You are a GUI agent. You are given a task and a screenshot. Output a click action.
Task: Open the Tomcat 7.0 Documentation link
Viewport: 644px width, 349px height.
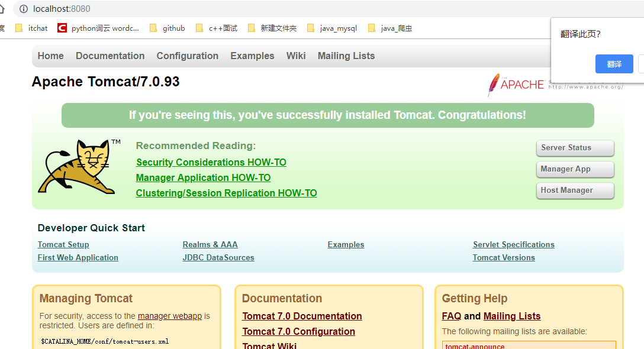pyautogui.click(x=302, y=316)
